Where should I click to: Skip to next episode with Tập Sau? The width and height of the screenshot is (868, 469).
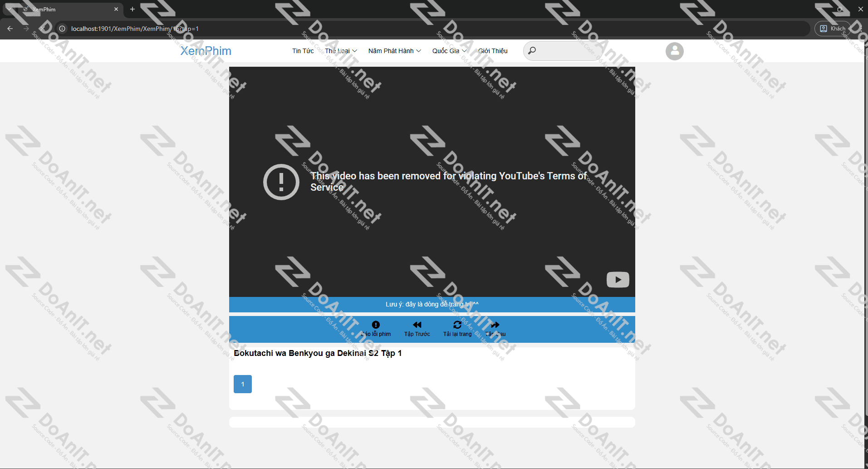pos(495,329)
